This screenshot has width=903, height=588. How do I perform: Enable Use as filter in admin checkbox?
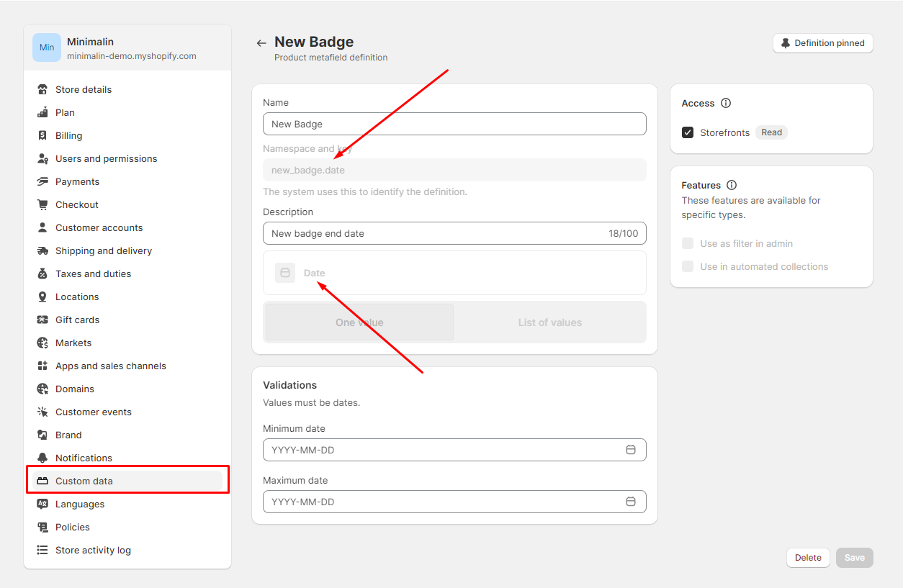(x=688, y=243)
